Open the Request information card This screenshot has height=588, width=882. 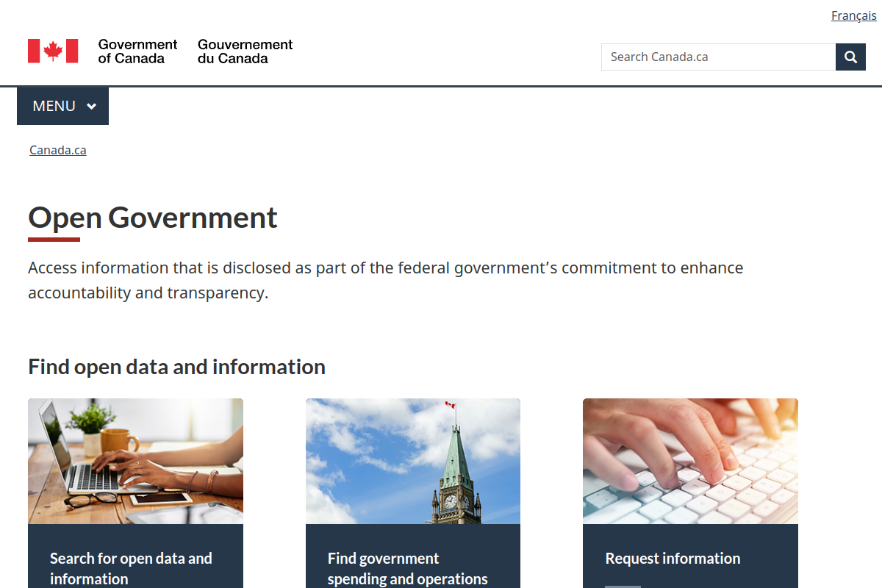673,559
